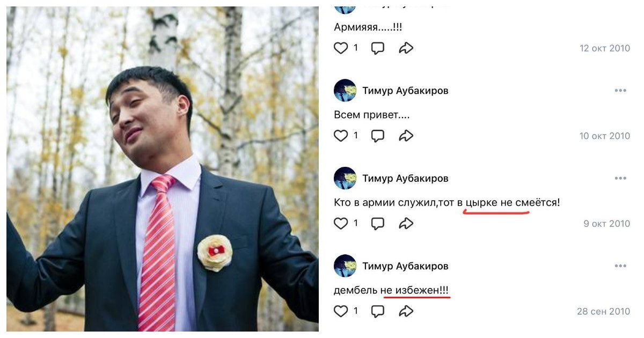644x338 pixels.
Task: Share the "дембель не избежен!!!" post
Action: [x=406, y=311]
